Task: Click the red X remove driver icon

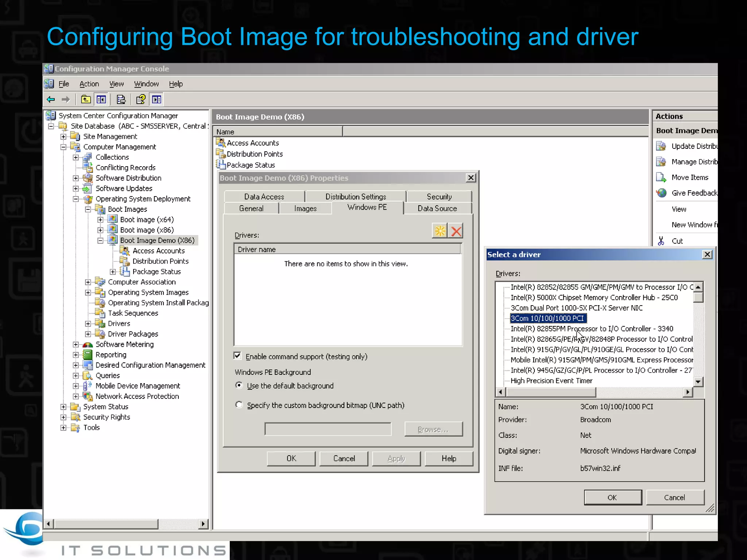Action: 456,231
